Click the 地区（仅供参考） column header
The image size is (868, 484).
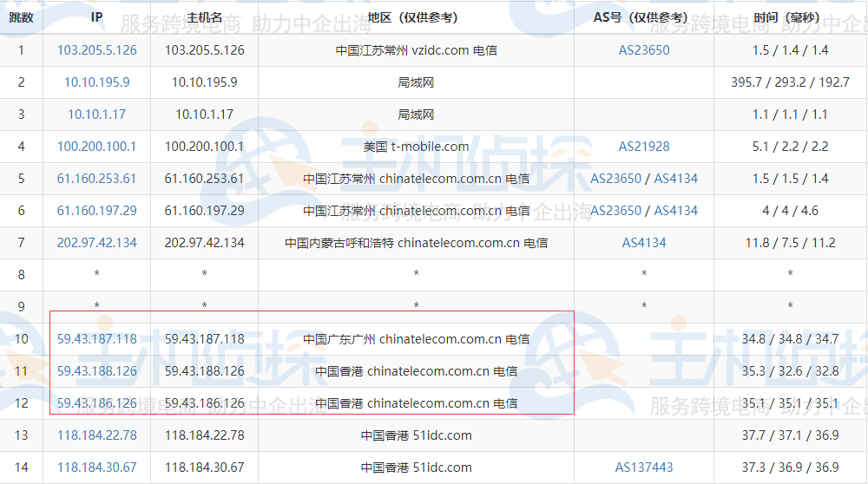point(416,17)
